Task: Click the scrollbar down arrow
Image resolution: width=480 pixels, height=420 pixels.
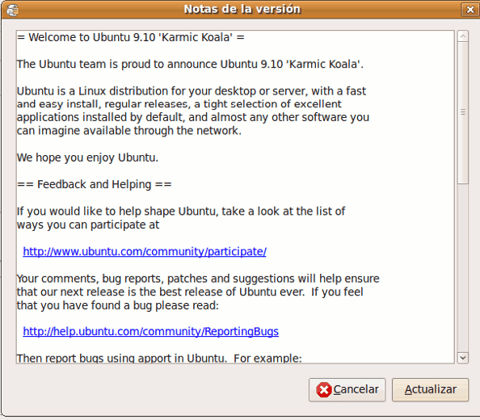Action: (463, 358)
